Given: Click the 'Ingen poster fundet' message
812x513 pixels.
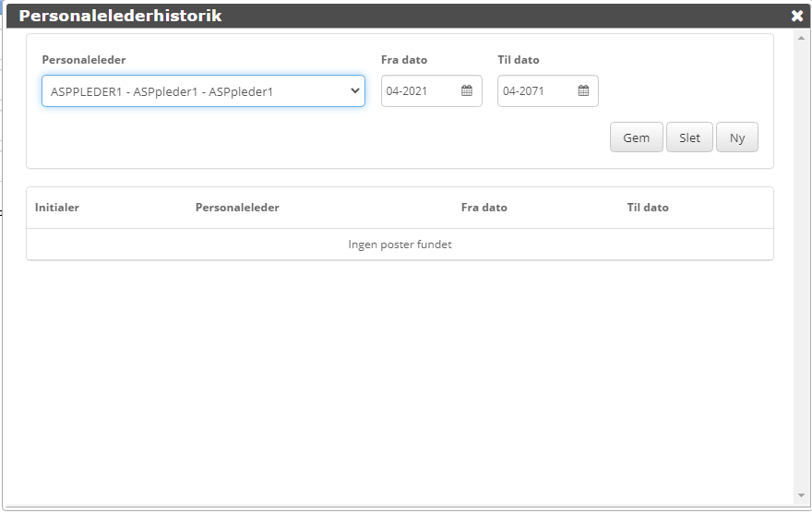Looking at the screenshot, I should pyautogui.click(x=400, y=245).
